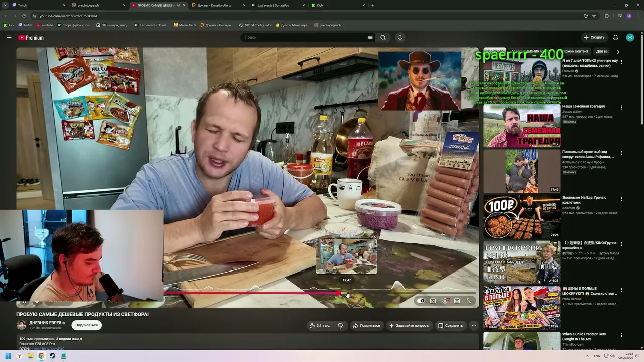Image resolution: width=644 pixels, height=362 pixels.
Task: Reload the browser page
Action: coord(24,16)
